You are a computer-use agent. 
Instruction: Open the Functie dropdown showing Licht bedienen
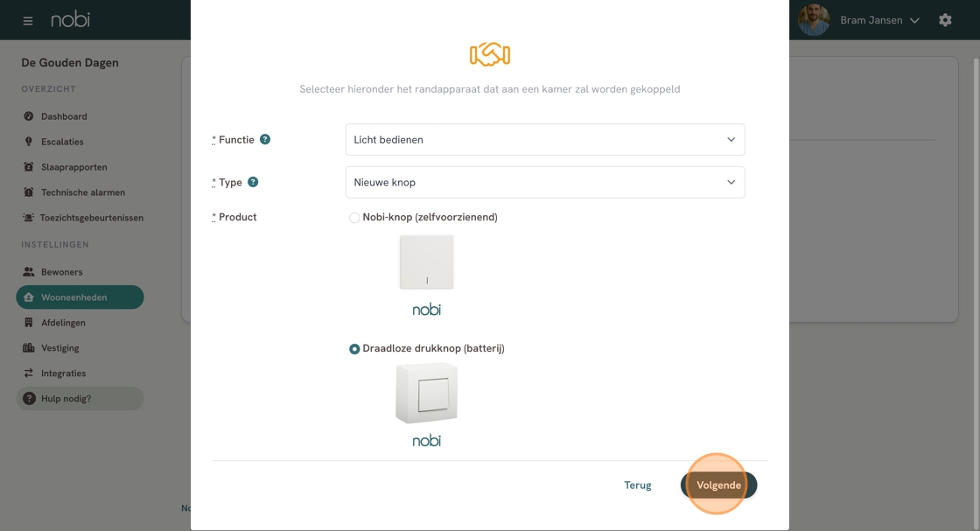point(545,139)
